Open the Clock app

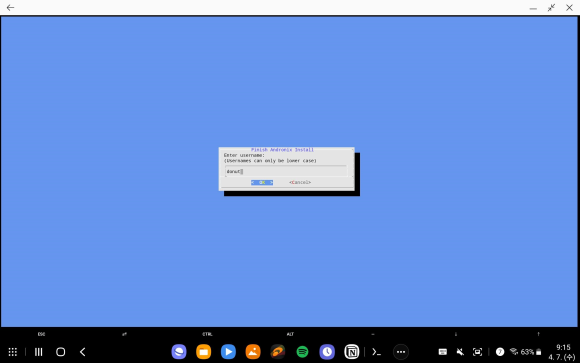coord(327,352)
